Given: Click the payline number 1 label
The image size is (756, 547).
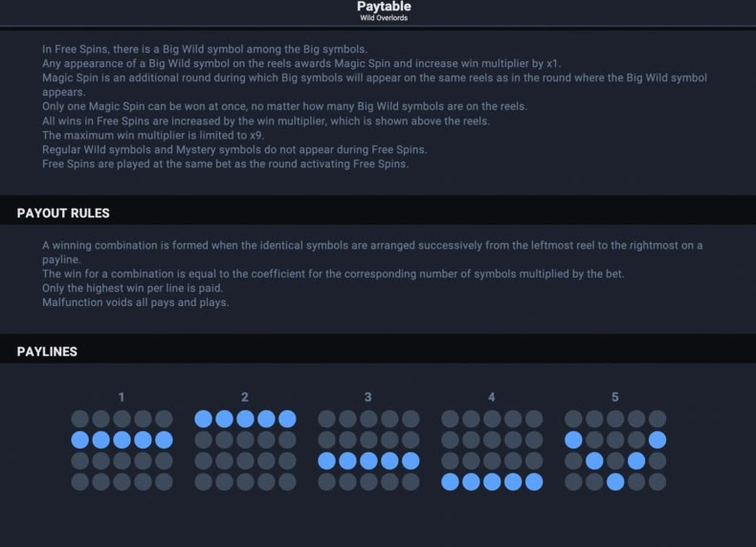Looking at the screenshot, I should pos(122,397).
